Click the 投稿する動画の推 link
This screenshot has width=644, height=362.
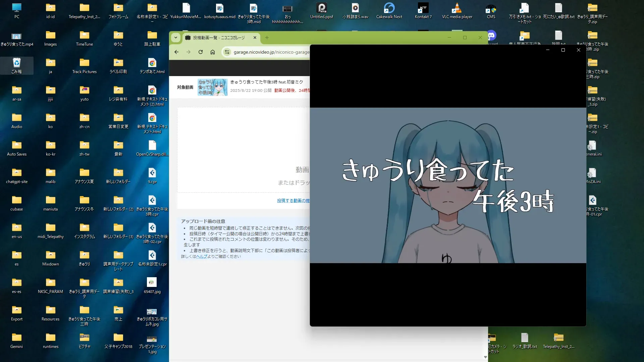tap(293, 201)
